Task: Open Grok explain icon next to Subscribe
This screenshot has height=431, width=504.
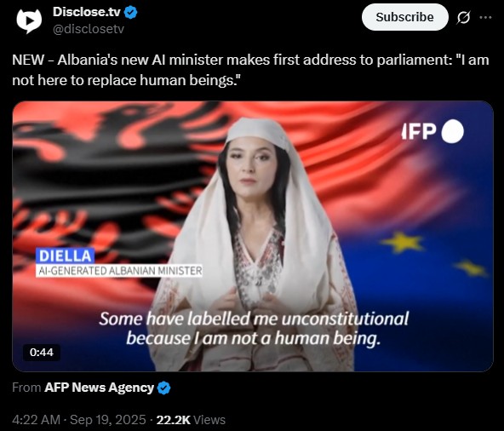Action: 463,17
